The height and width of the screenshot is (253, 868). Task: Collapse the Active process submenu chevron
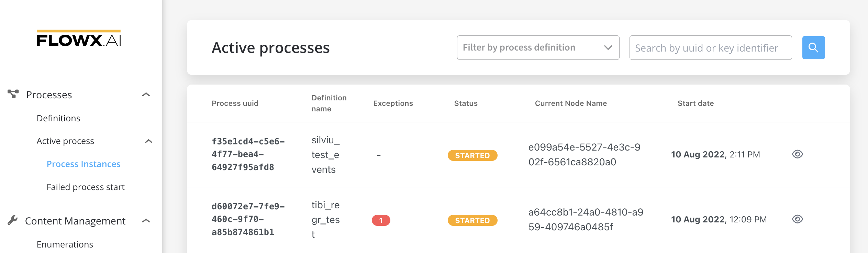(x=148, y=141)
